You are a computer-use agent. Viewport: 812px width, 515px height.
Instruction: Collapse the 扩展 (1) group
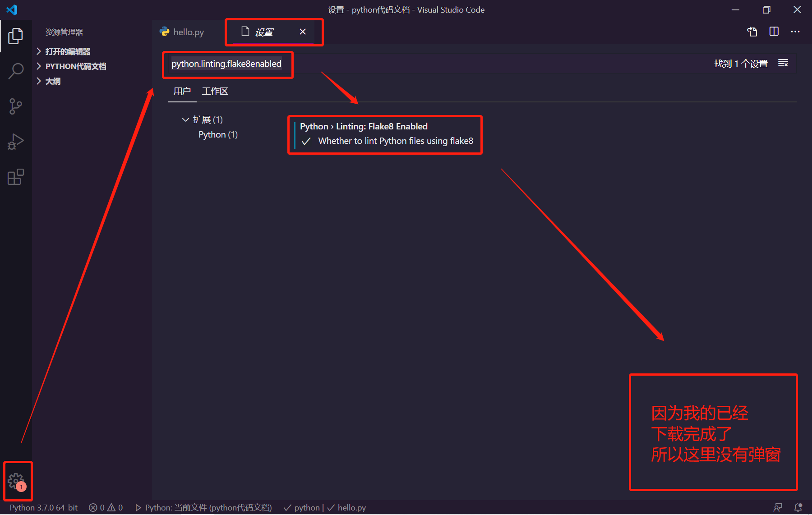tap(185, 119)
